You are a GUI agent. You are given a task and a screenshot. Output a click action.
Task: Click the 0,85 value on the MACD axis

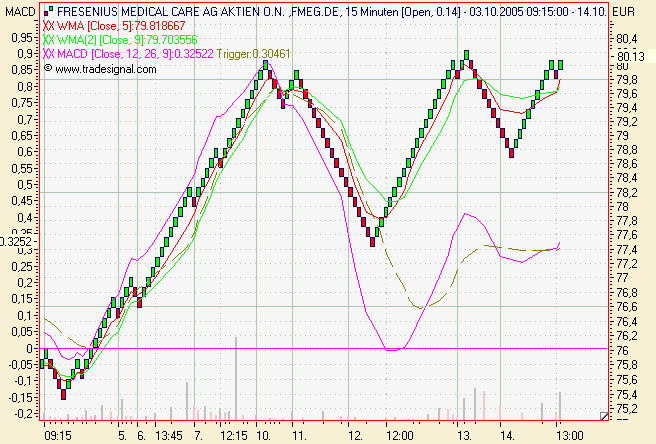pos(22,69)
